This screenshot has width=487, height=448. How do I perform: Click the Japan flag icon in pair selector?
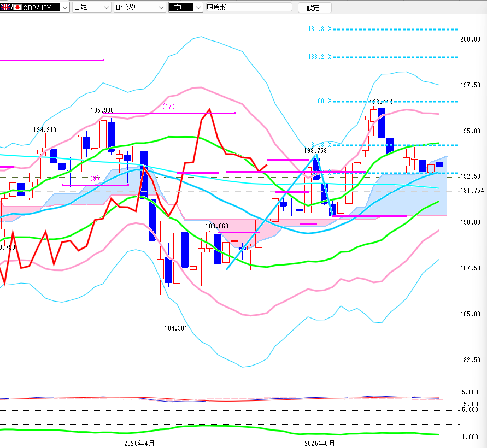click(17, 7)
